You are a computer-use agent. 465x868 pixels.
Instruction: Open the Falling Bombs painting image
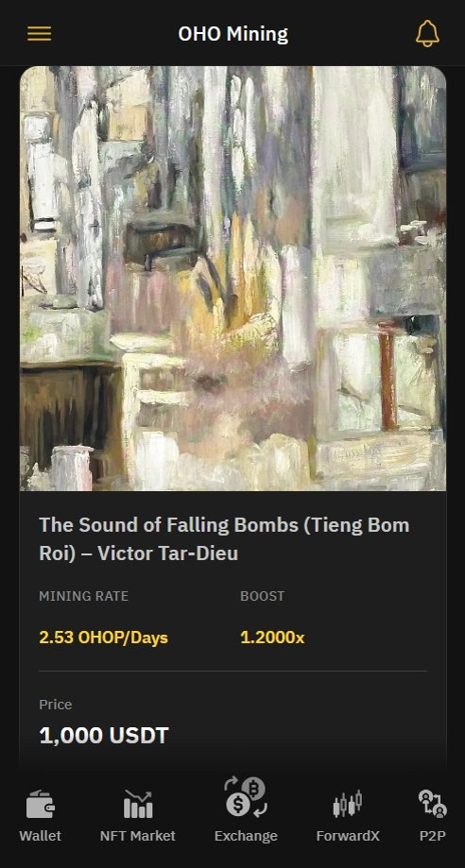232,279
